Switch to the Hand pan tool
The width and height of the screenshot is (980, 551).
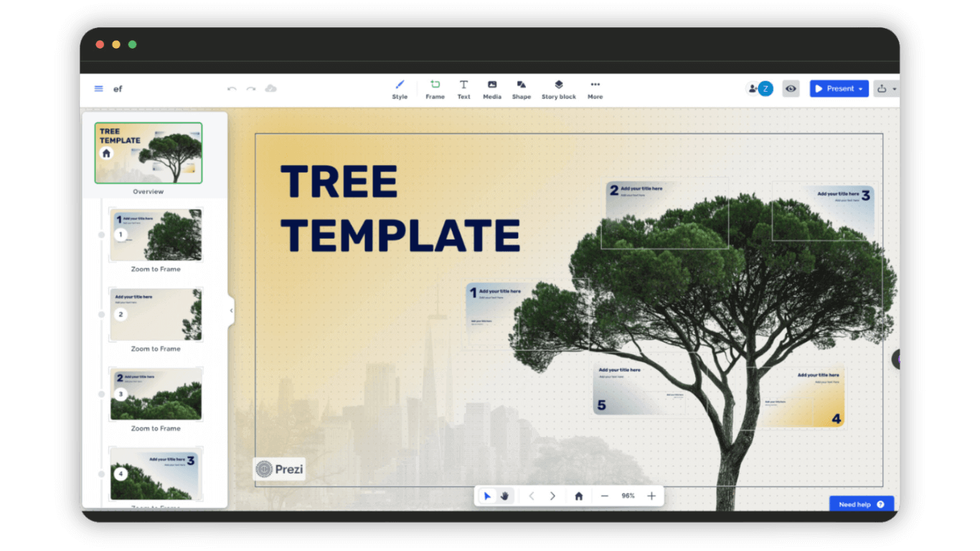coord(504,495)
